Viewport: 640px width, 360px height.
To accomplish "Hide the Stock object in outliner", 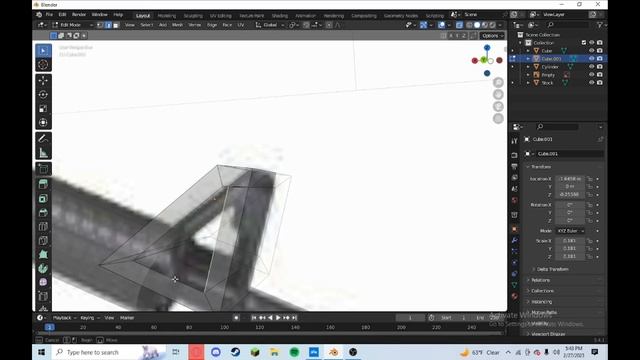I will [591, 82].
